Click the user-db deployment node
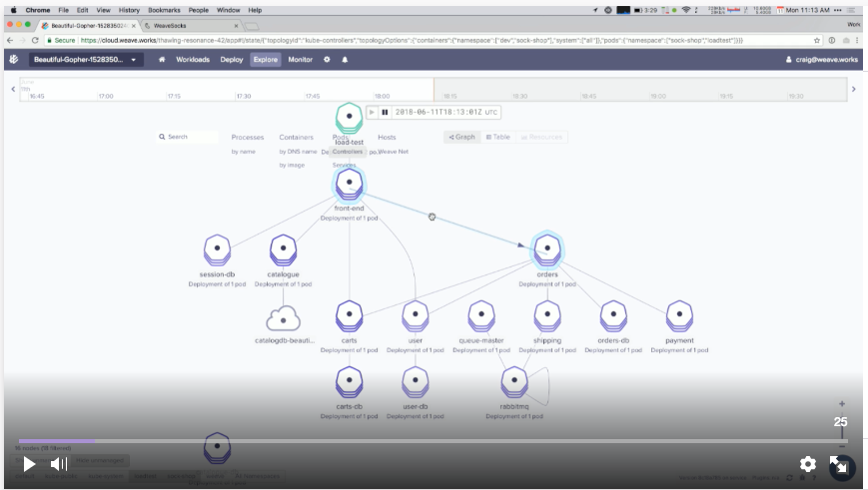The image size is (868, 490). pyautogui.click(x=416, y=381)
